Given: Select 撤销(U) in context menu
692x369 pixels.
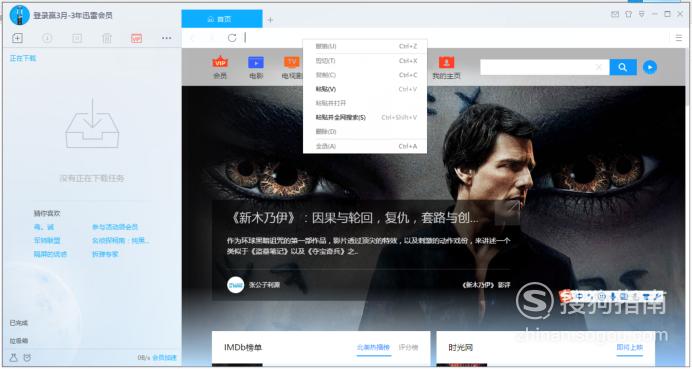Looking at the screenshot, I should tap(365, 46).
